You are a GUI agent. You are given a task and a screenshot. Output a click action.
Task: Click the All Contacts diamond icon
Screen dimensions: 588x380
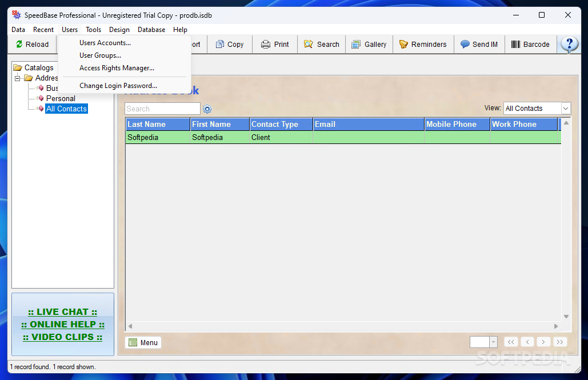point(41,109)
